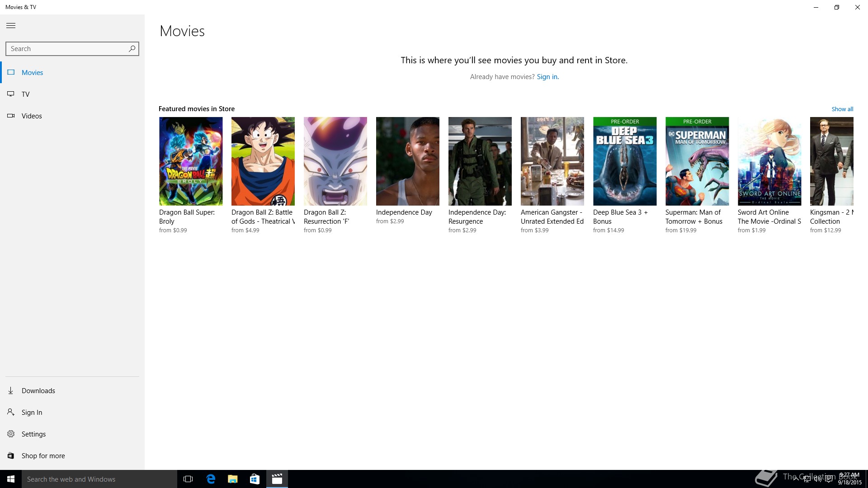The width and height of the screenshot is (868, 488).
Task: Open Resurrection 'F' poster thumbnail
Action: point(335,161)
